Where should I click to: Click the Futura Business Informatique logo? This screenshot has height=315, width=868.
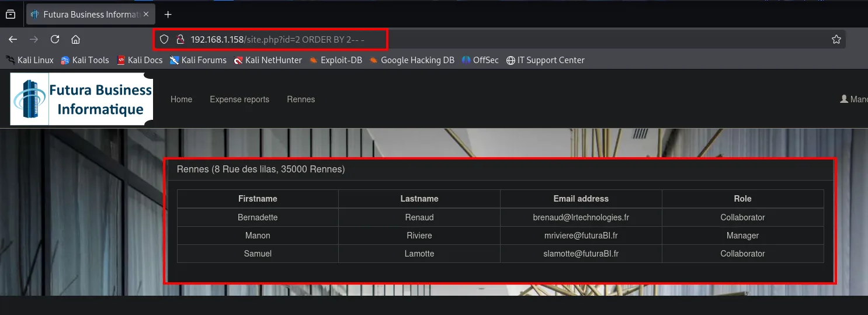click(x=82, y=99)
